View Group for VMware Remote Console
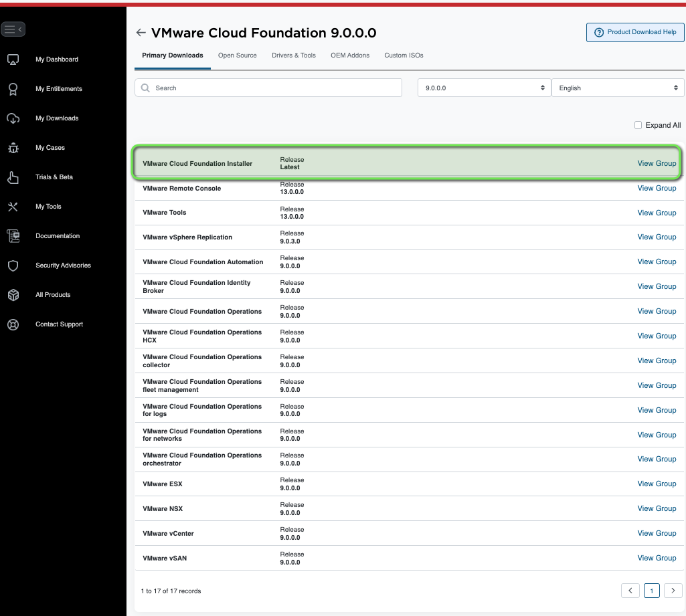The image size is (686, 616). coord(657,188)
